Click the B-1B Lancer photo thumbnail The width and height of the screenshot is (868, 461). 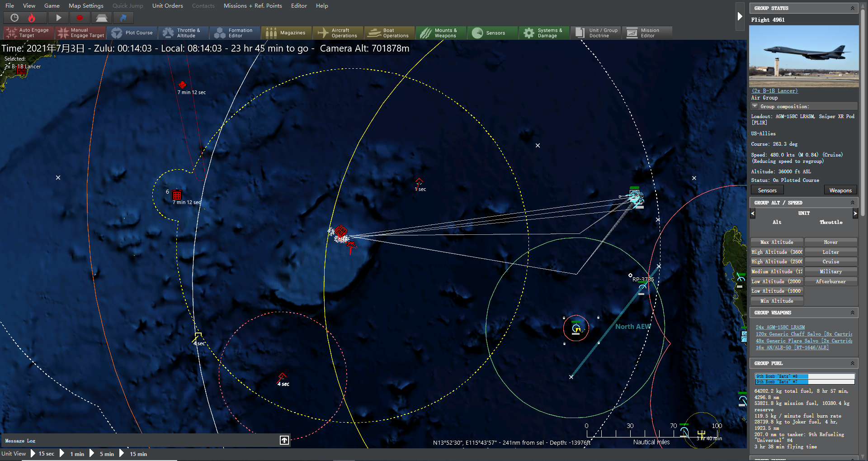tap(804, 56)
